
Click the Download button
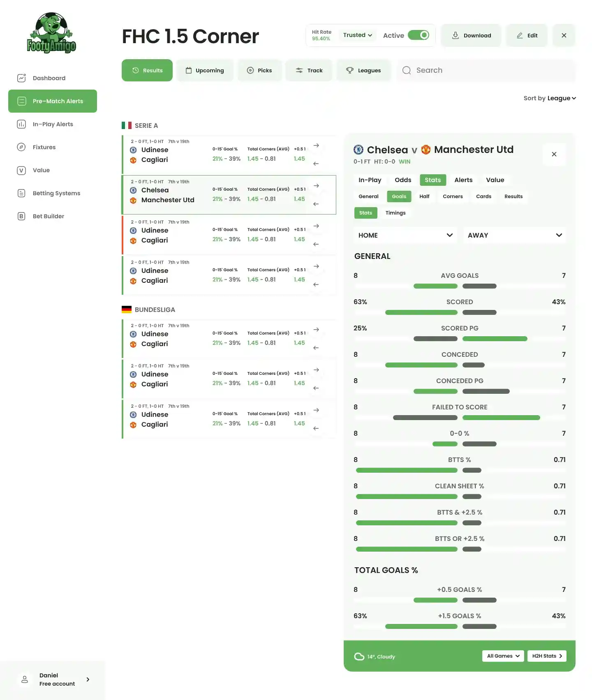[471, 35]
